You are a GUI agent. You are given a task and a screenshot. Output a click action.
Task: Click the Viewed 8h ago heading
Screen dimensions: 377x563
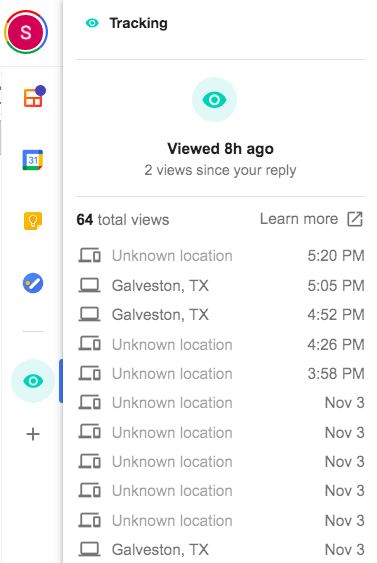(x=220, y=149)
